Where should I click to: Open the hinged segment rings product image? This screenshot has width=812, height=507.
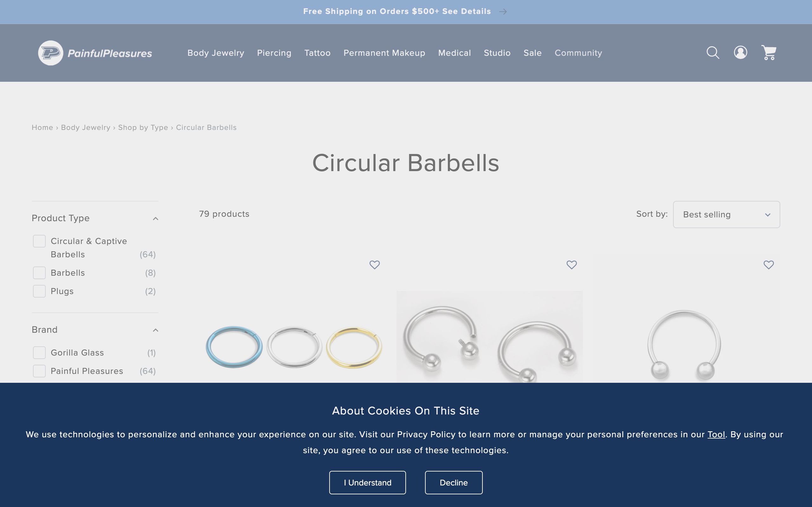294,345
